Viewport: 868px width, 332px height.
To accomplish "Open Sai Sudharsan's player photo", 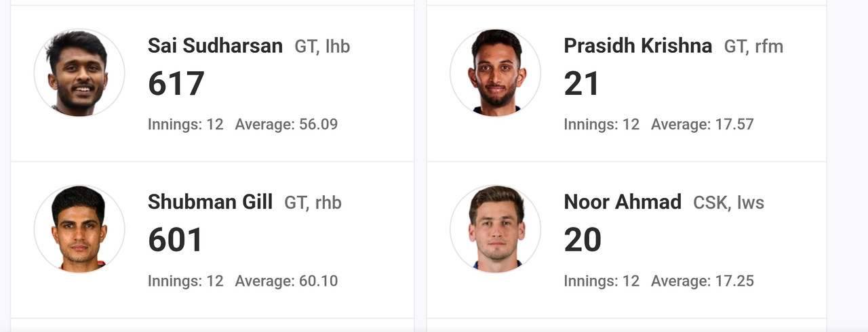I will pos(79,72).
